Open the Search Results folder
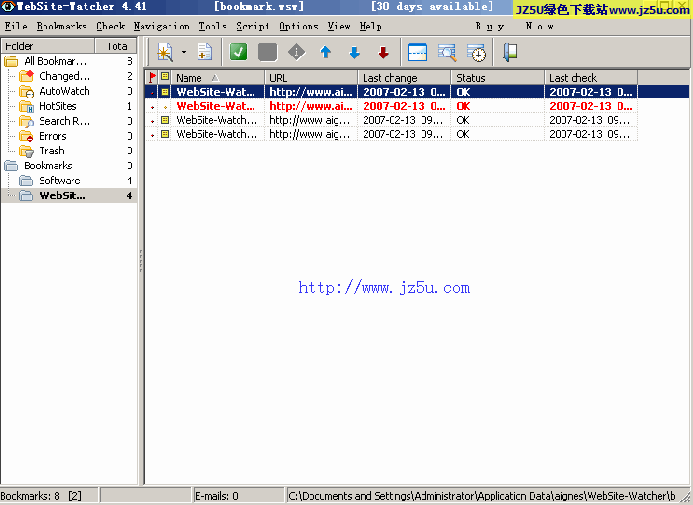 (x=64, y=121)
